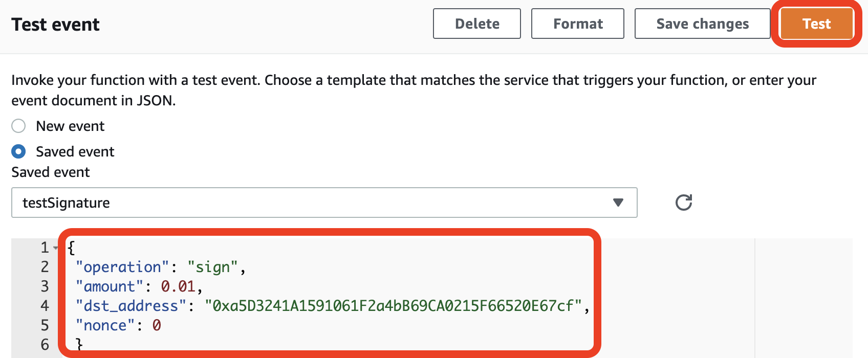Click the nonce value 0 in editor
The image size is (868, 358).
(x=157, y=325)
